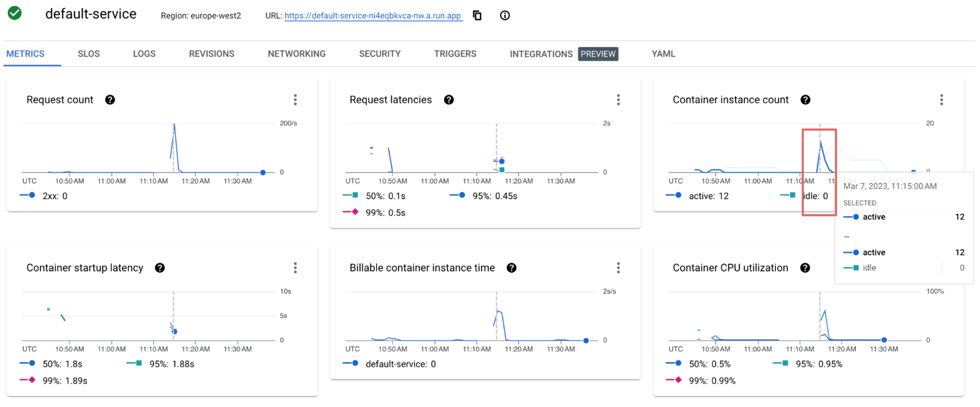Viewport: 980px width, 407px height.
Task: Open the help icon next to Billable container instance time
Action: pos(511,267)
